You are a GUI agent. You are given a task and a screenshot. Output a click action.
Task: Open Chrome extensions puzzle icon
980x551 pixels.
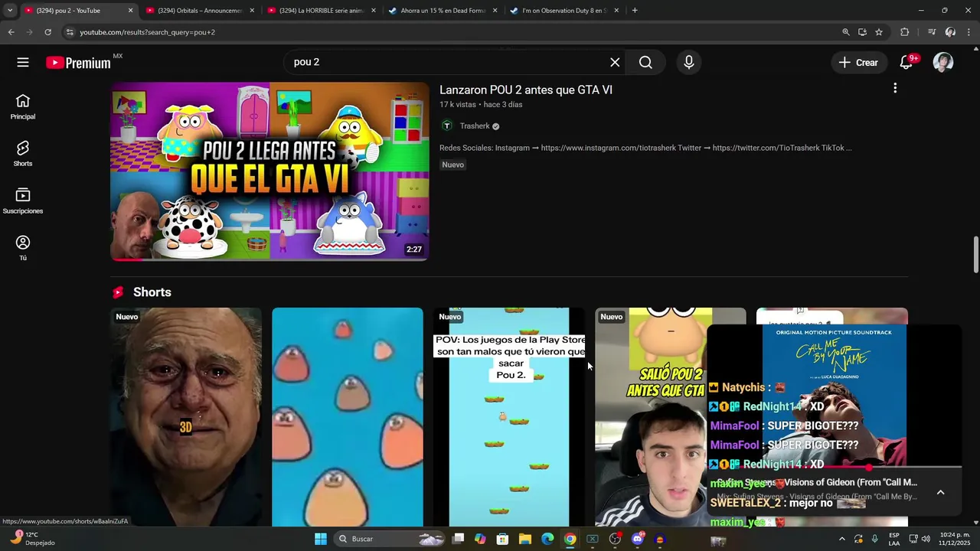pos(905,32)
